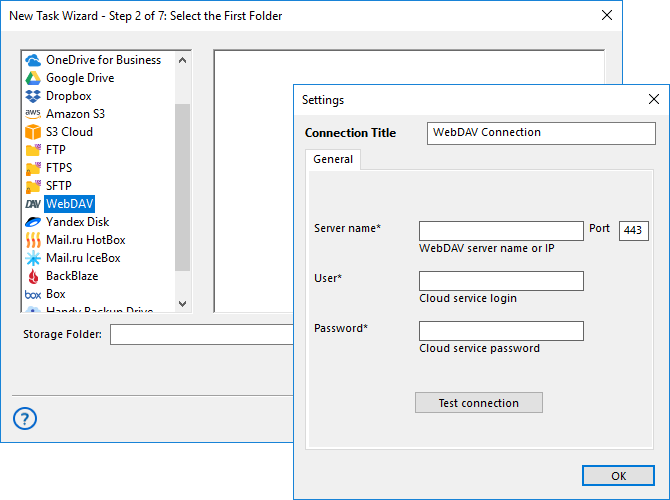Select the BackBlaze flame icon
670x500 pixels.
[x=33, y=276]
